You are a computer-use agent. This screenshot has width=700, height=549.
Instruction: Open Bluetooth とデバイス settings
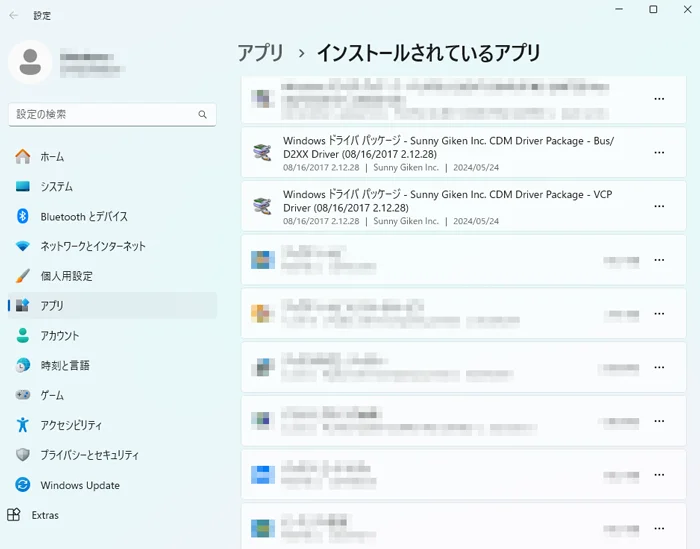[x=112, y=216]
